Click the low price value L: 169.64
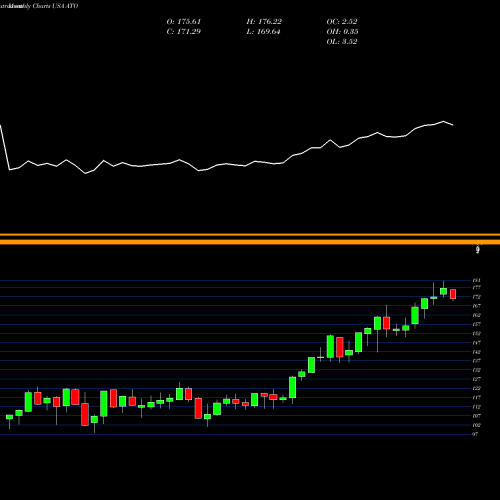The width and height of the screenshot is (500, 500). (263, 32)
